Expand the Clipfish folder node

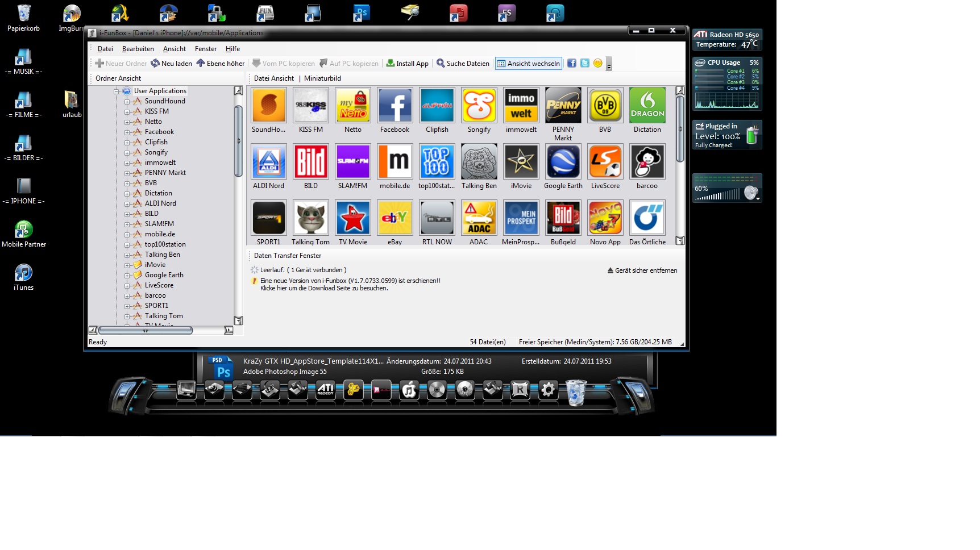click(x=127, y=142)
